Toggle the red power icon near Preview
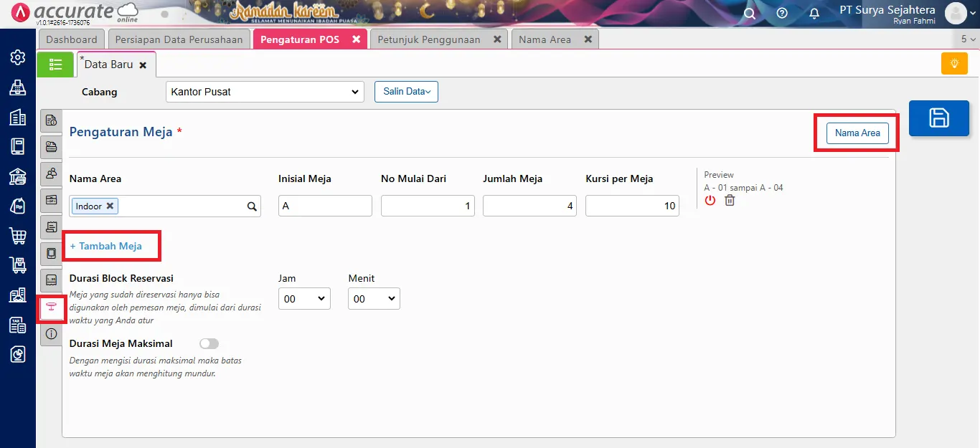Image resolution: width=980 pixels, height=448 pixels. pyautogui.click(x=710, y=201)
